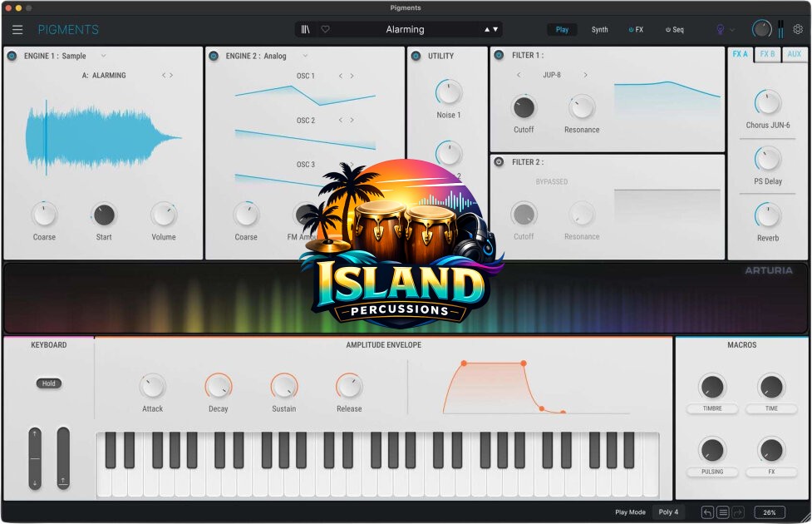
Task: Click the envelope Sustain knob
Action: pyautogui.click(x=283, y=386)
